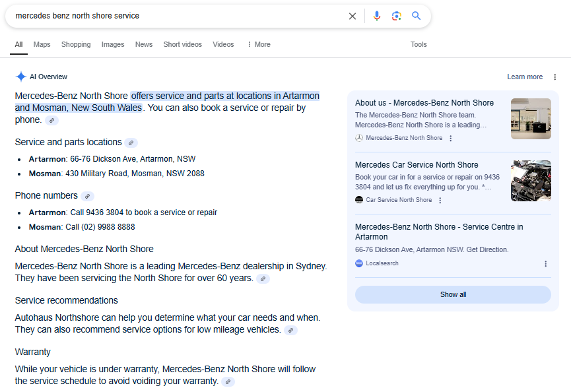571x392 pixels.
Task: Click the 'Autohaus Northshore can help' paragraph
Action: (168, 323)
